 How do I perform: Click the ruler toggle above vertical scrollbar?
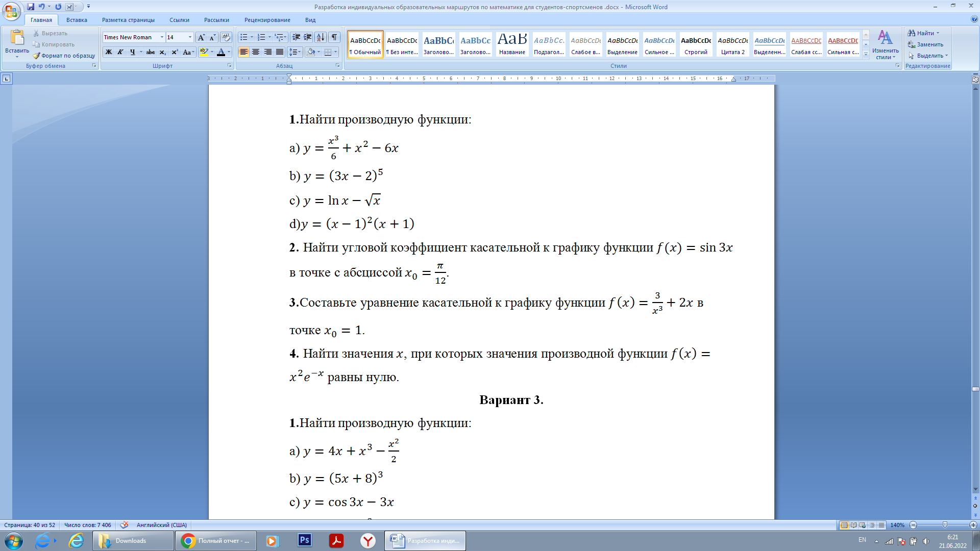(975, 79)
